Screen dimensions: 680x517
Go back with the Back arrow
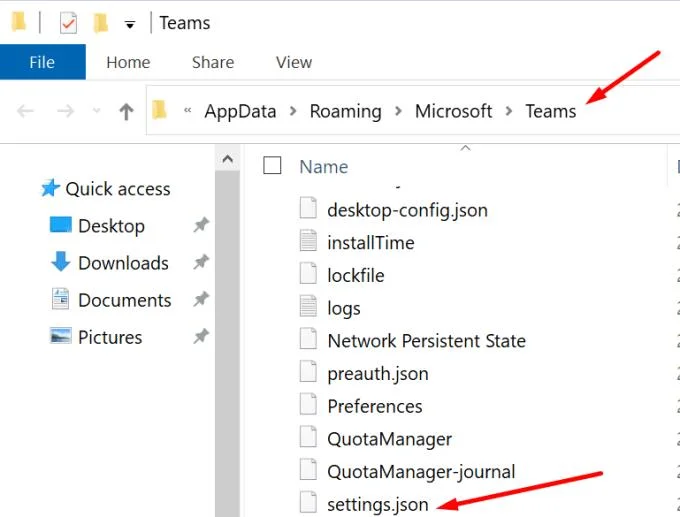[x=25, y=111]
